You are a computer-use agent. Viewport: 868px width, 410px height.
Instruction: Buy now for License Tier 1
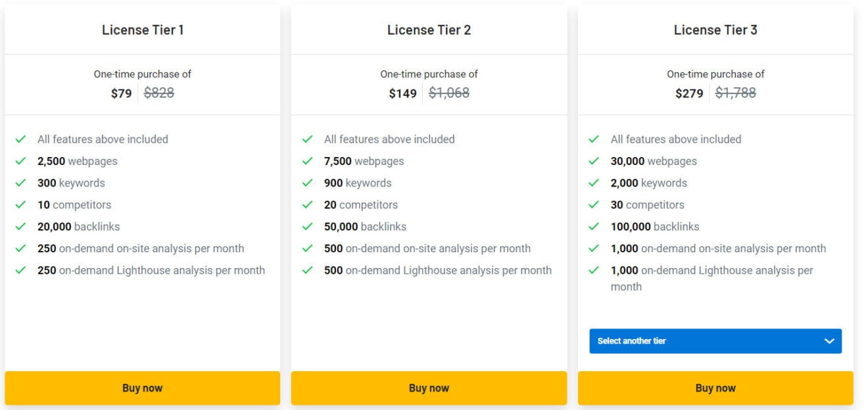coord(142,388)
